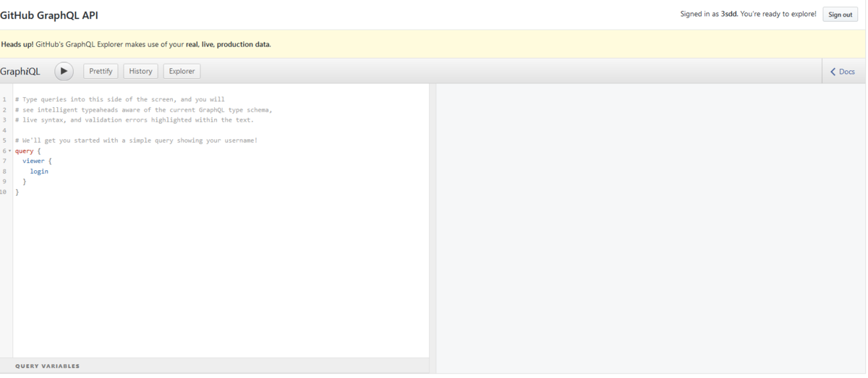The image size is (868, 378).
Task: Sign out of GitHub GraphQL Explorer
Action: 840,14
